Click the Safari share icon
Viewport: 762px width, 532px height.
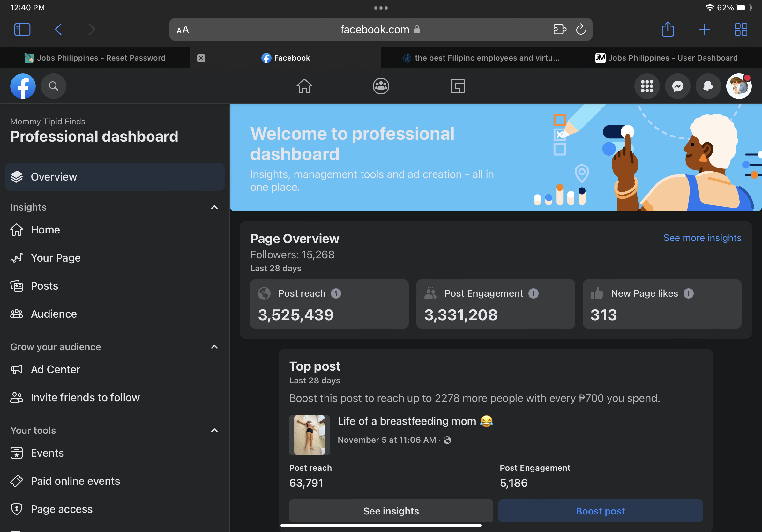click(668, 30)
